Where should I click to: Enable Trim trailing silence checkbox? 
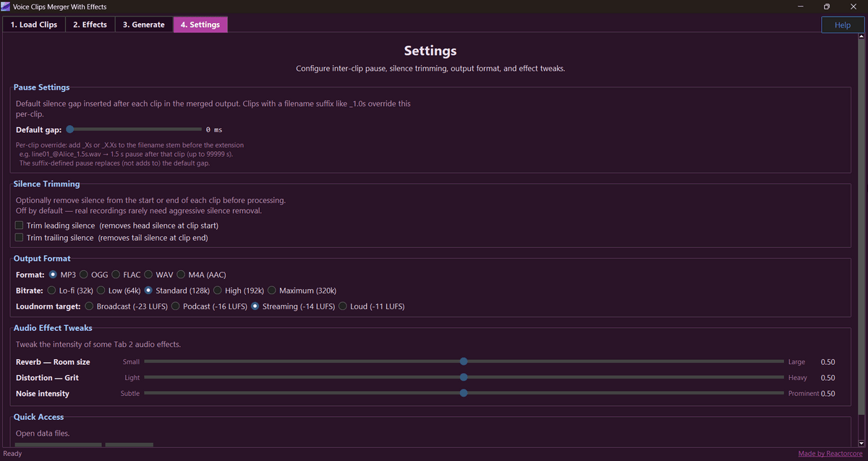pyautogui.click(x=20, y=238)
